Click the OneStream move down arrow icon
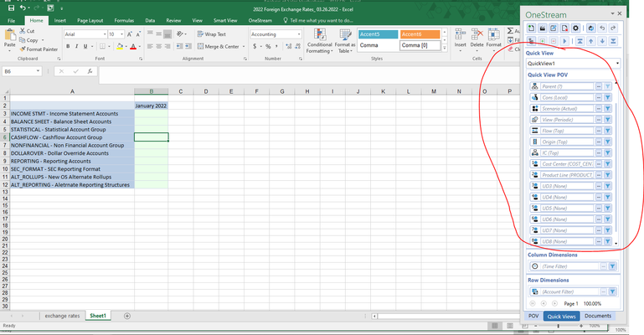This screenshot has width=644, height=335. [x=602, y=41]
